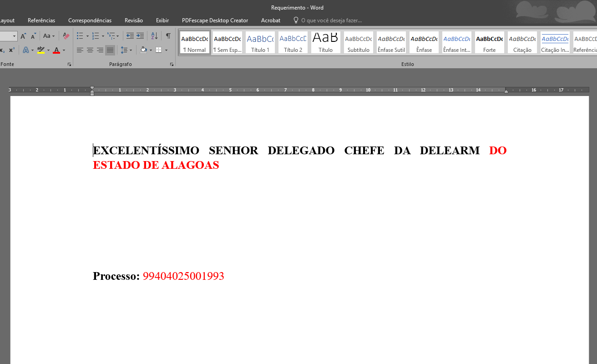This screenshot has width=597, height=364.
Task: Sort text using the A-Z sort icon
Action: (154, 36)
